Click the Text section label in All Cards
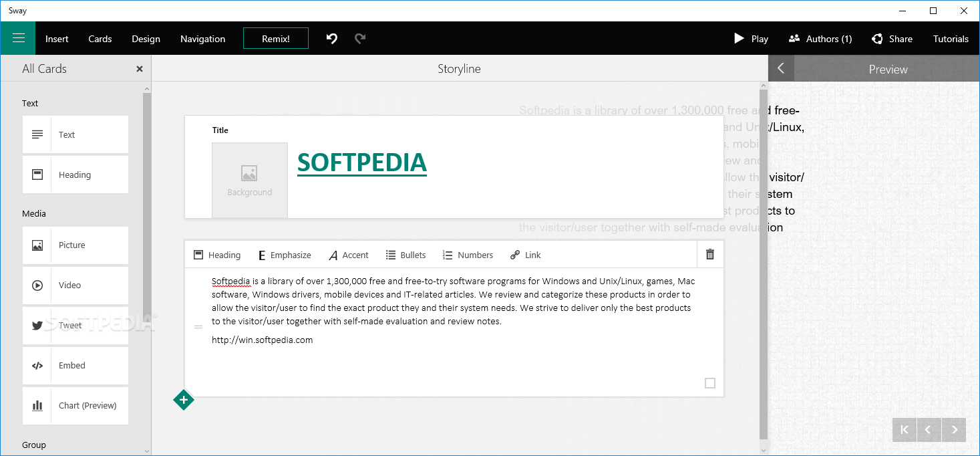 pos(30,103)
